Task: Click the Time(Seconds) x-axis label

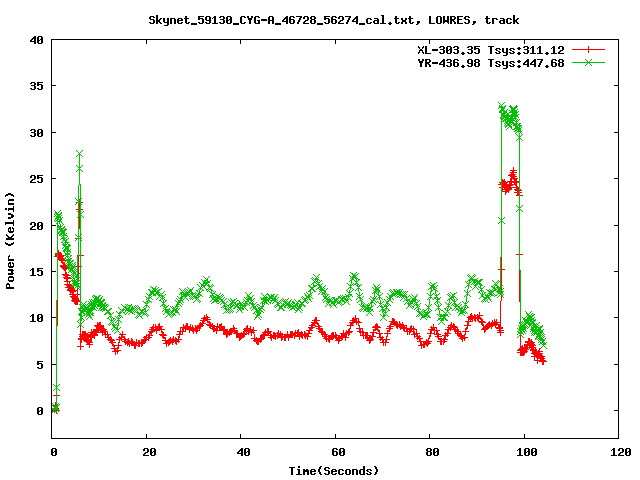Action: (333, 471)
